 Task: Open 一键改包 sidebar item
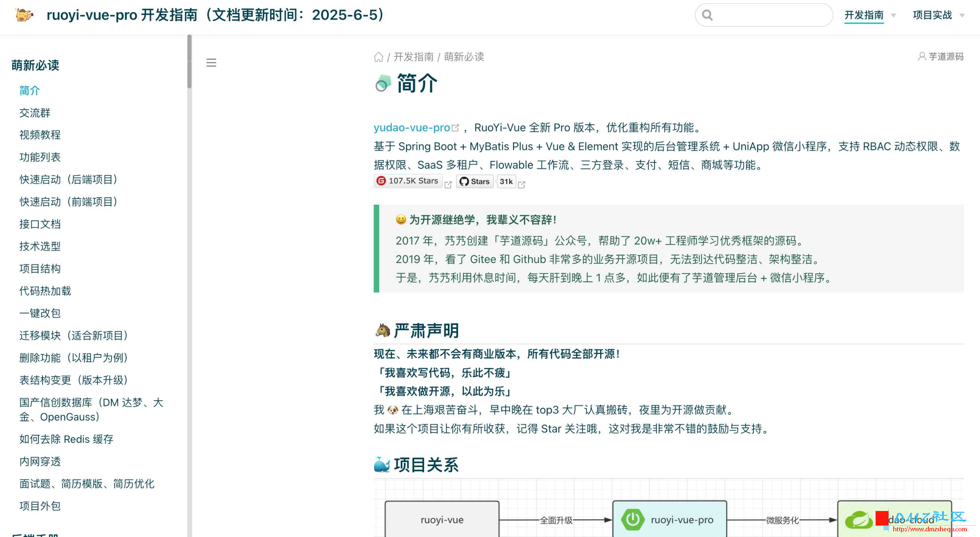40,314
